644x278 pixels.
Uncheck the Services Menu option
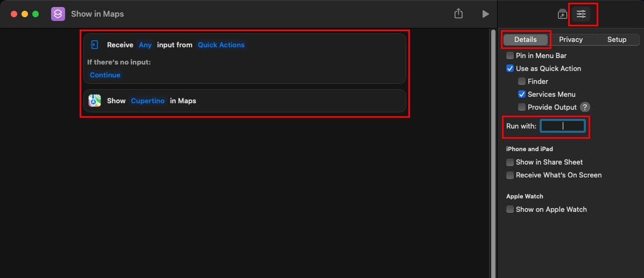coord(522,95)
